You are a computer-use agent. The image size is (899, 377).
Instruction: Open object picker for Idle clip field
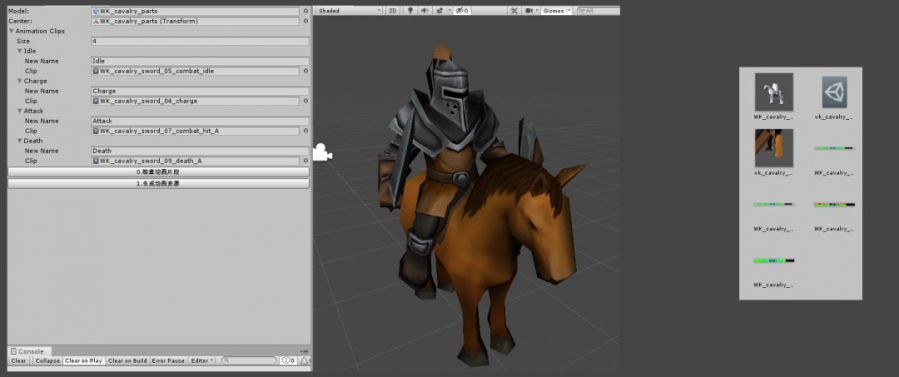[x=306, y=71]
